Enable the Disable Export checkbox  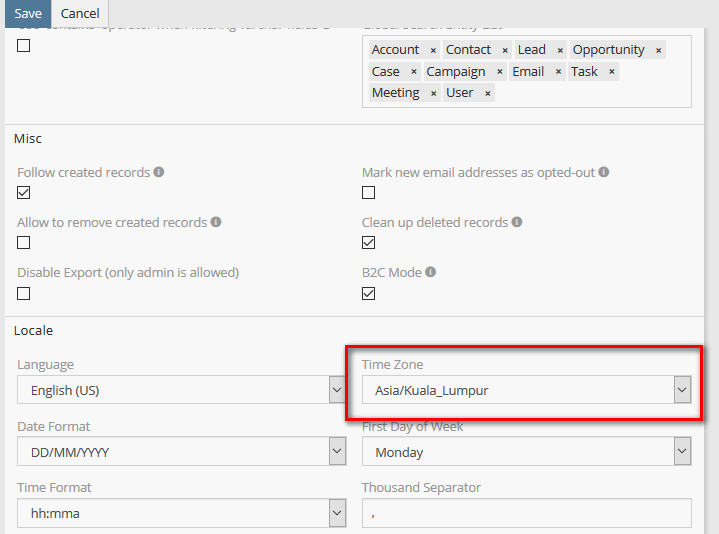coord(24,293)
